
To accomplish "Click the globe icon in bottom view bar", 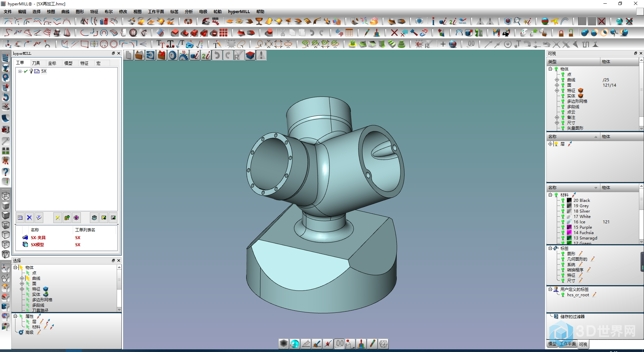I will point(294,344).
